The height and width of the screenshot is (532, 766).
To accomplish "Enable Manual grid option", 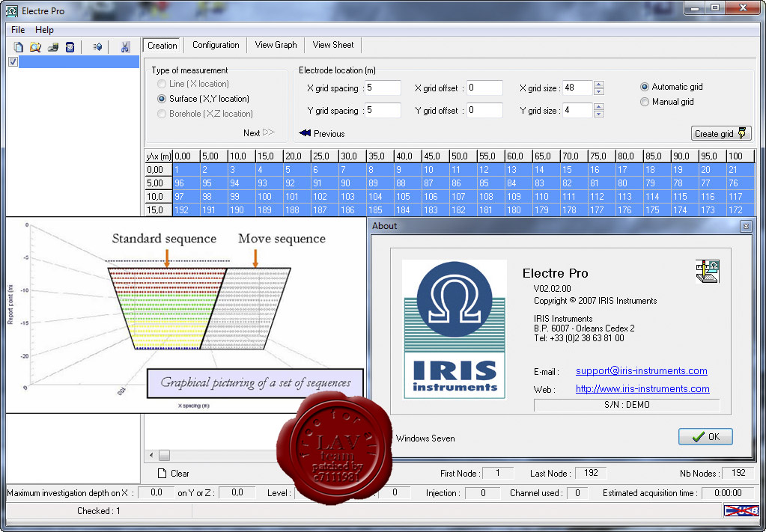I will pos(645,102).
